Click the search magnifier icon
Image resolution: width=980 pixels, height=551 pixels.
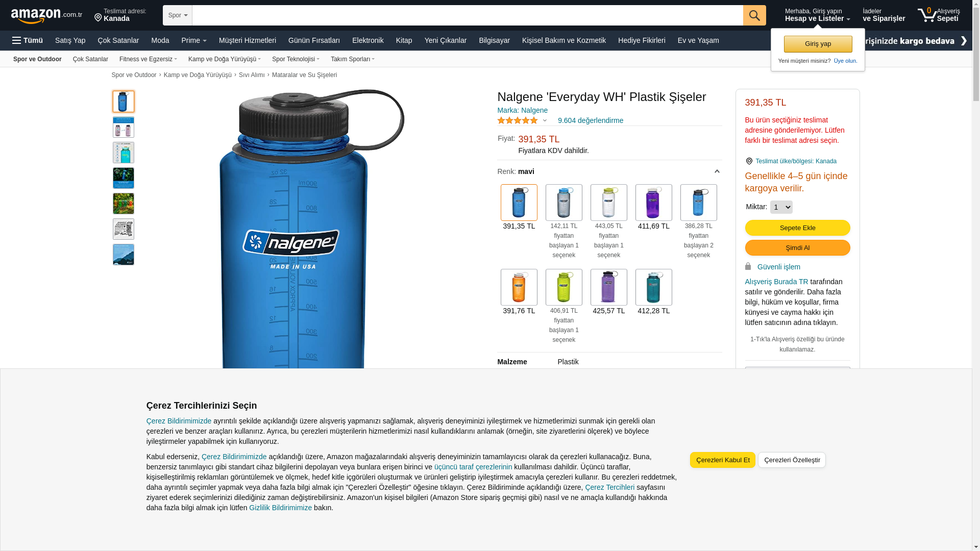(x=754, y=15)
